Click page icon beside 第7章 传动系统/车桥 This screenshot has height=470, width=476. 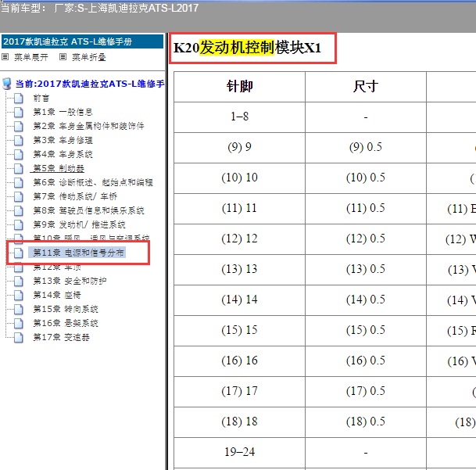(19, 196)
